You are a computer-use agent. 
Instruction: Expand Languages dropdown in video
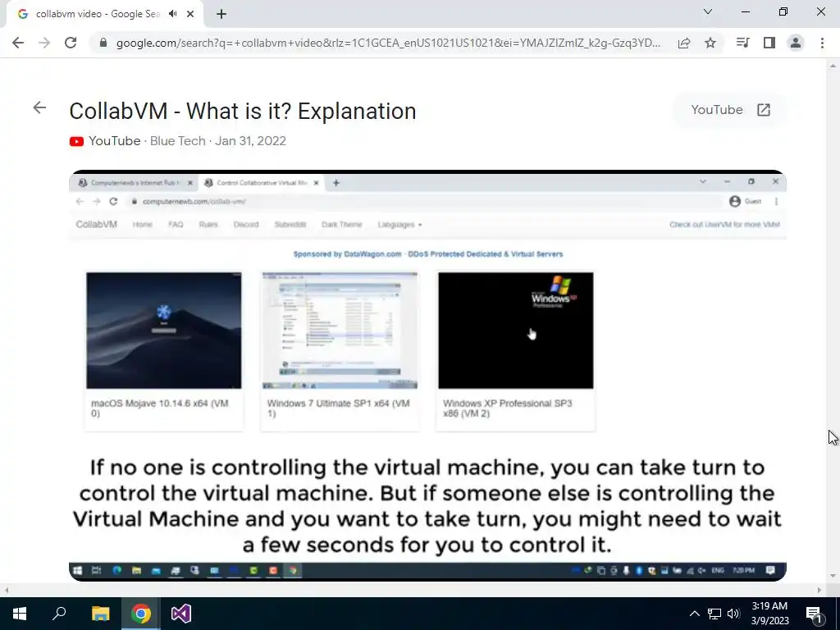(399, 225)
